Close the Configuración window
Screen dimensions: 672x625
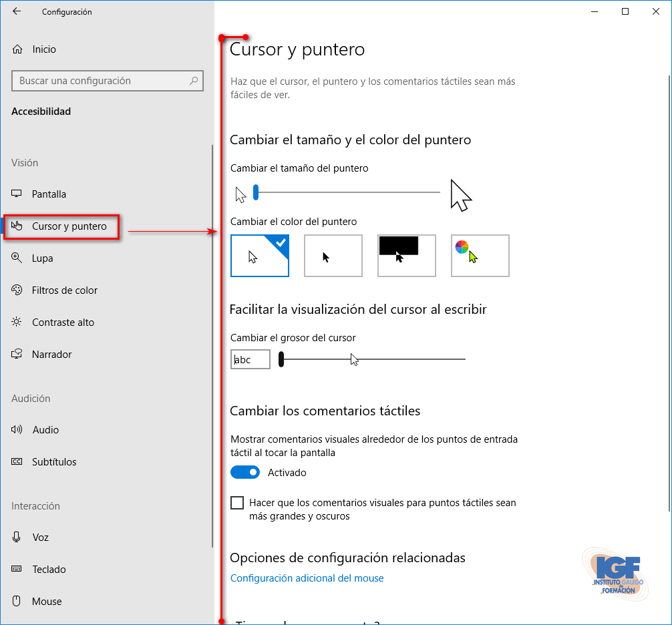[x=656, y=11]
